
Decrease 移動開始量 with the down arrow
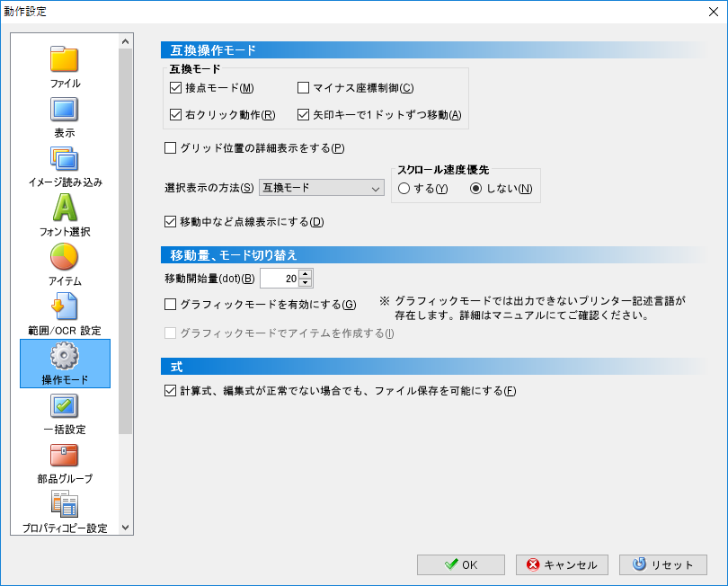point(305,283)
